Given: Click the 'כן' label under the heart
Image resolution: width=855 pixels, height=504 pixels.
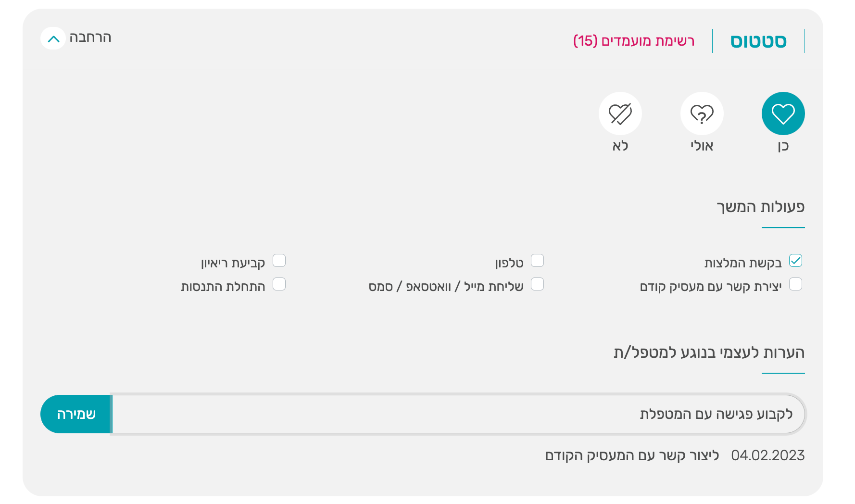Looking at the screenshot, I should coord(783,146).
